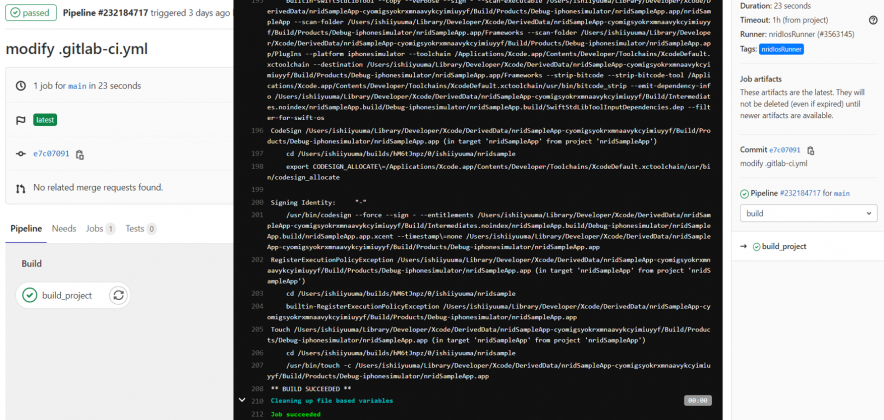The width and height of the screenshot is (884, 420).
Task: Click the passed status badge
Action: pos(27,14)
